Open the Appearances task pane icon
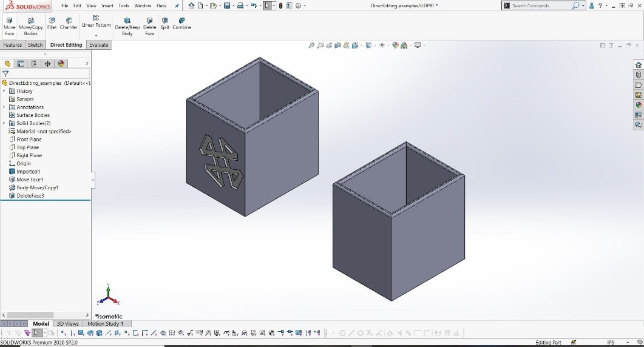This screenshot has height=347, width=644. [x=638, y=105]
